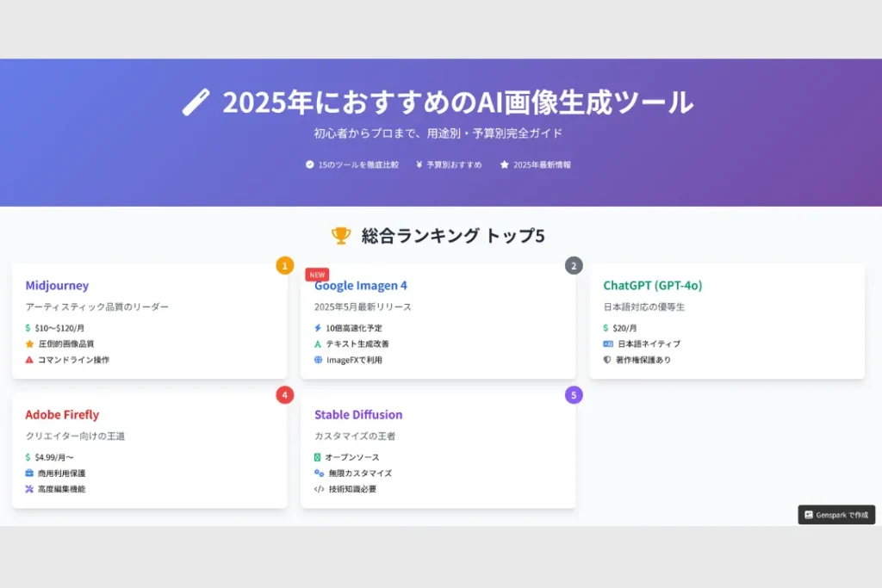Image resolution: width=882 pixels, height=588 pixels.
Task: Click the tools icon beside 高度編集機能
Action: click(29, 489)
